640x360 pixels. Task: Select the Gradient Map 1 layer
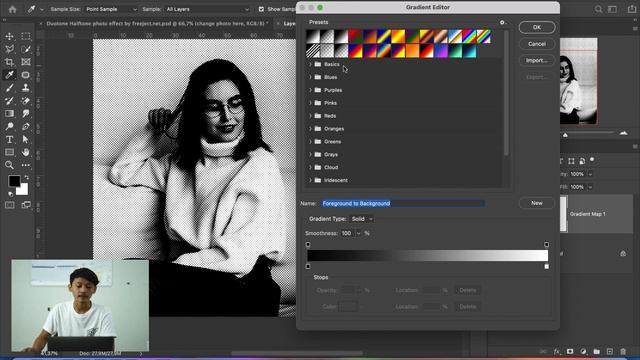point(596,214)
